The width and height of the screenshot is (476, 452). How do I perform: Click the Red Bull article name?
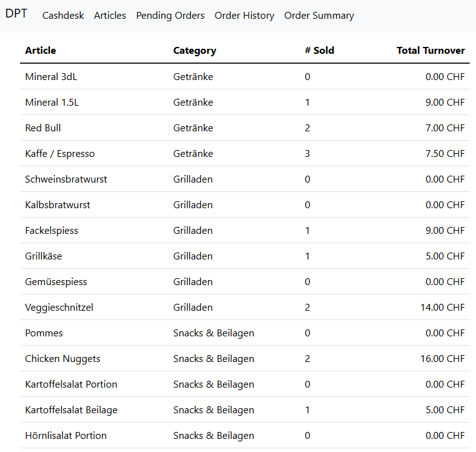point(43,128)
